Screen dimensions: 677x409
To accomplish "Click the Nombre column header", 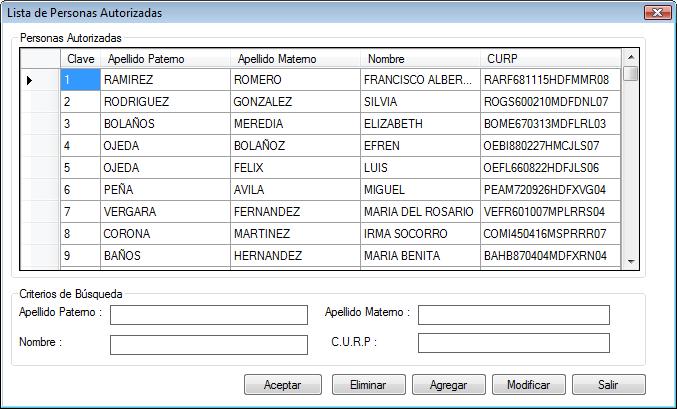I will (420, 59).
